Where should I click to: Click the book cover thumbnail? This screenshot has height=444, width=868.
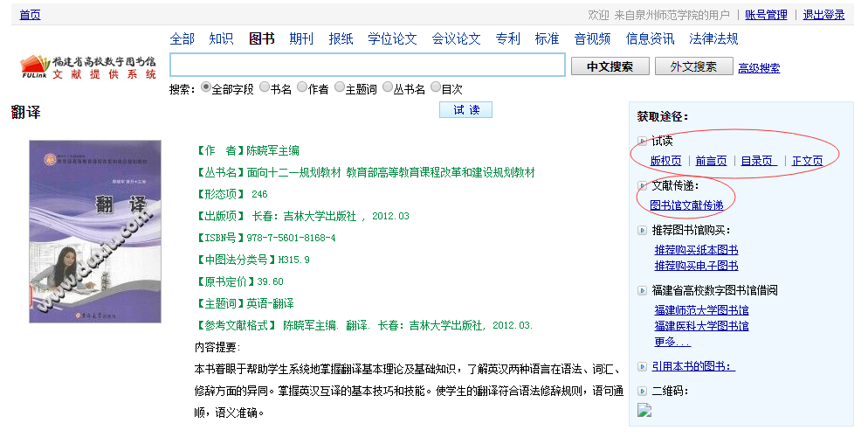83,232
